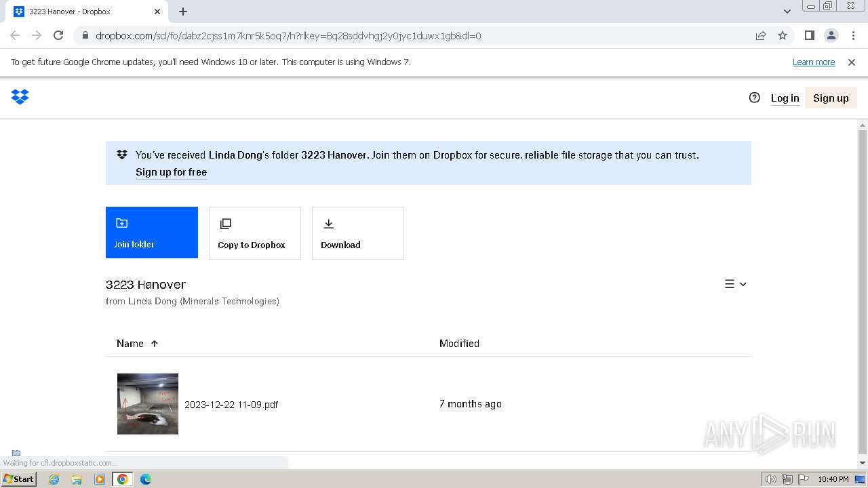The width and height of the screenshot is (868, 488).
Task: Open Windows Media Player taskbar icon
Action: [100, 479]
